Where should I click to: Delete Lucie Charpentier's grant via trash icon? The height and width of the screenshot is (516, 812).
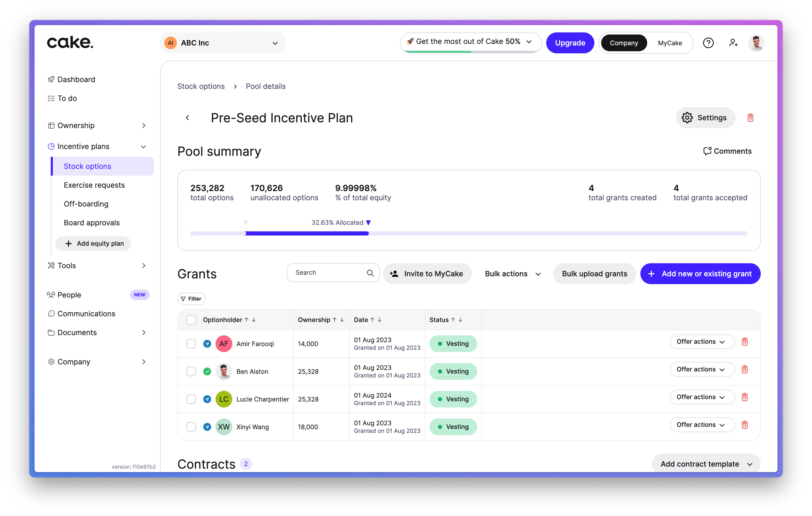tap(745, 397)
